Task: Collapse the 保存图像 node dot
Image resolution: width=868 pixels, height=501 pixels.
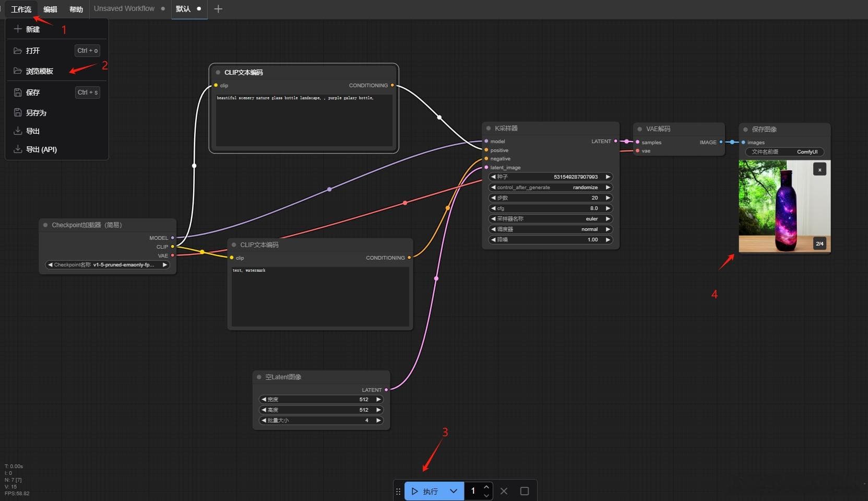Action: coord(745,130)
